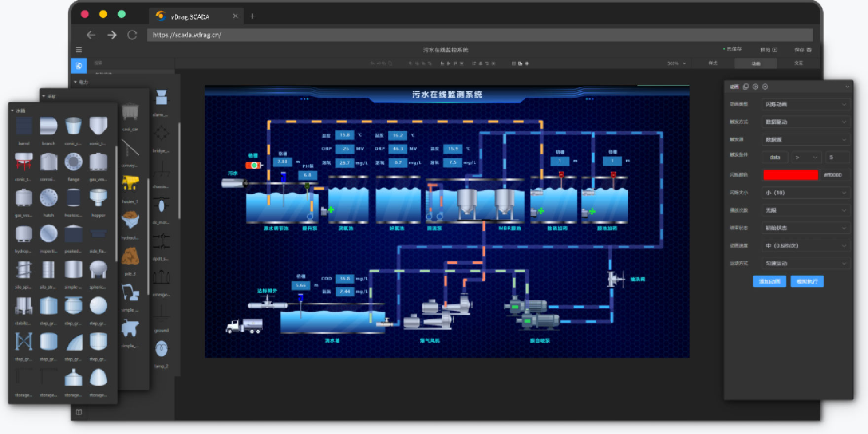
Task: Choose the hopper component
Action: [98, 198]
